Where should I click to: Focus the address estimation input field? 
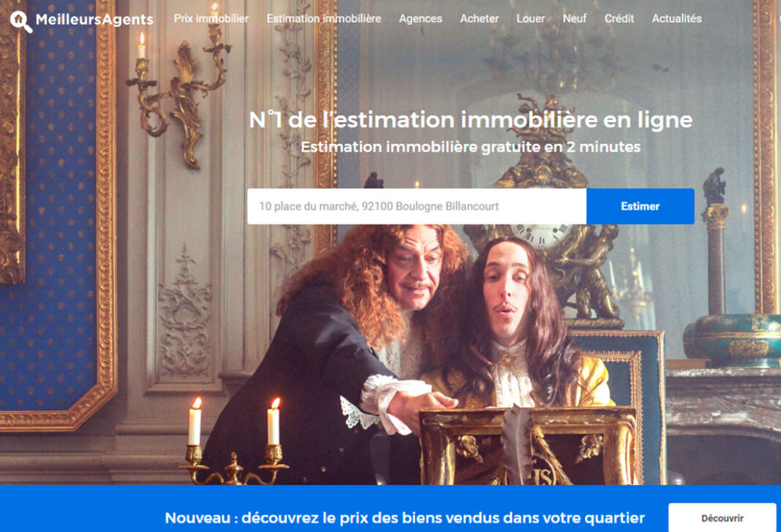click(417, 206)
